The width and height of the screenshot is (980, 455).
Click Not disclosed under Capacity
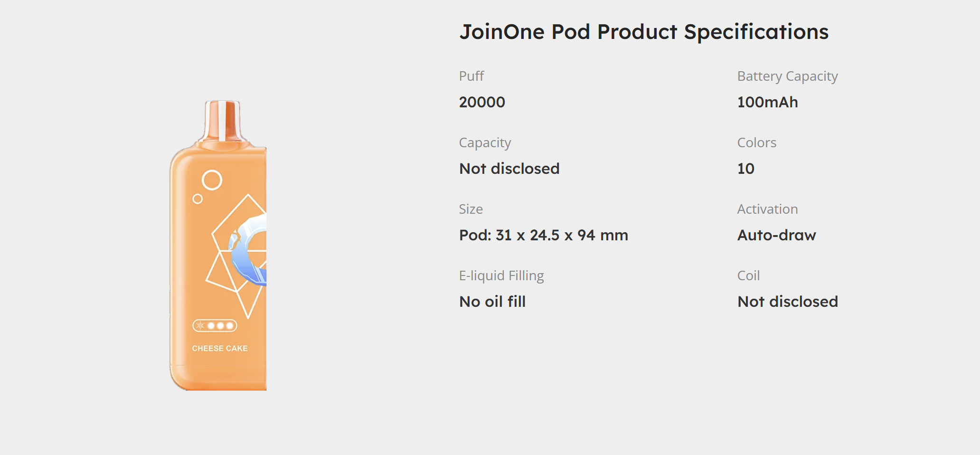pos(509,169)
